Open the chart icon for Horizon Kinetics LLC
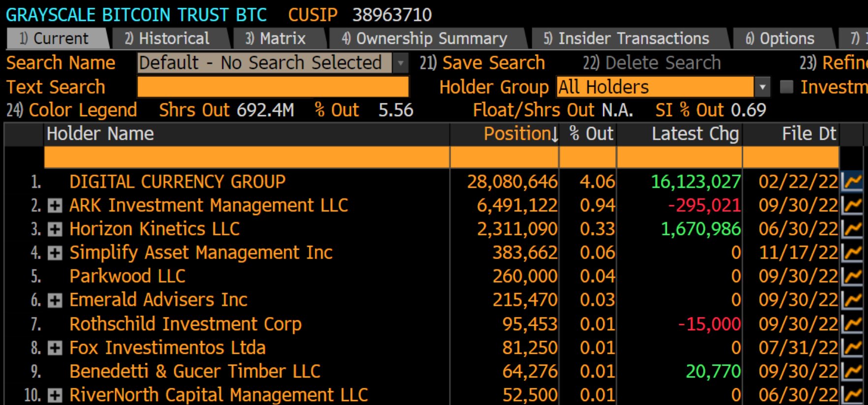The image size is (868, 405). [853, 228]
